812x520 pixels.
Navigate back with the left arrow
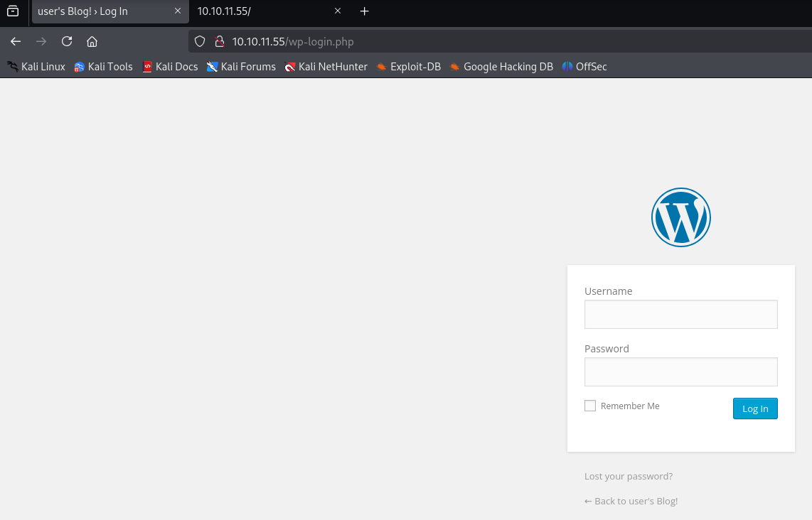click(16, 41)
